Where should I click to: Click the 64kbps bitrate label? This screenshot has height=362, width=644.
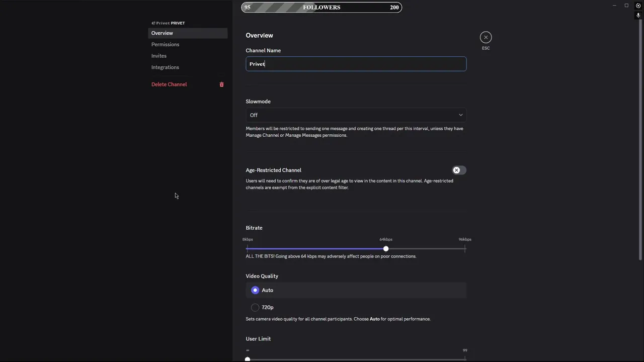coord(386,239)
